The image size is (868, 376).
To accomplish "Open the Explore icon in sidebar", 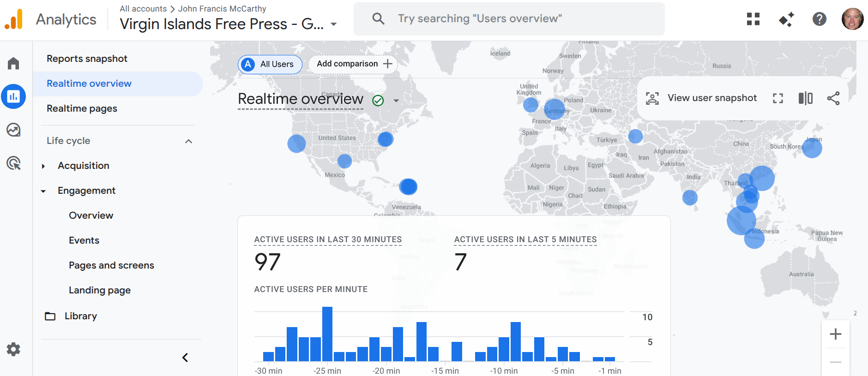I will pos(13,130).
